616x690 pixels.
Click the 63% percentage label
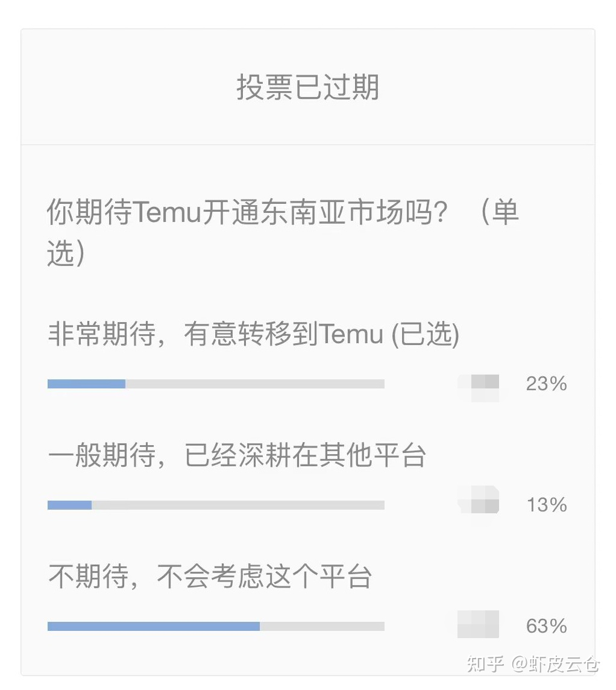(x=547, y=626)
